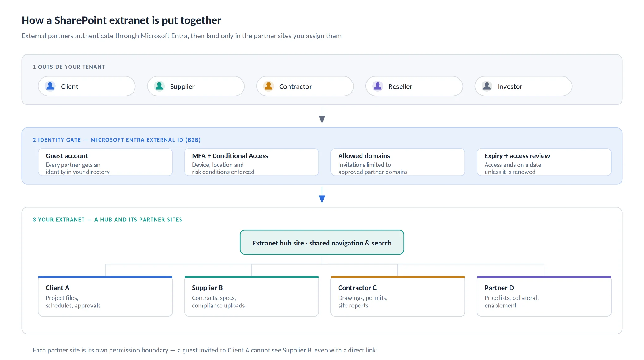644x360 pixels.
Task: Click 'Price lists, collateral, enablement' text
Action: (x=511, y=302)
